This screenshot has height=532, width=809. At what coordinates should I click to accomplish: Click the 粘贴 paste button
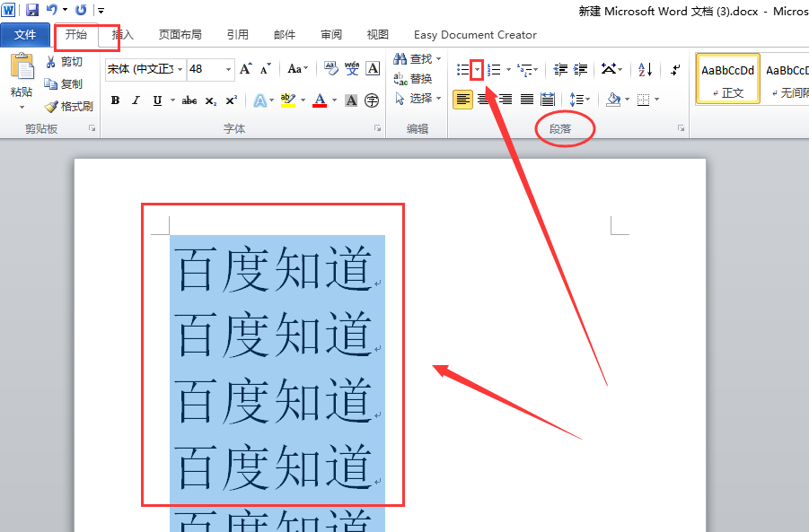pos(22,74)
